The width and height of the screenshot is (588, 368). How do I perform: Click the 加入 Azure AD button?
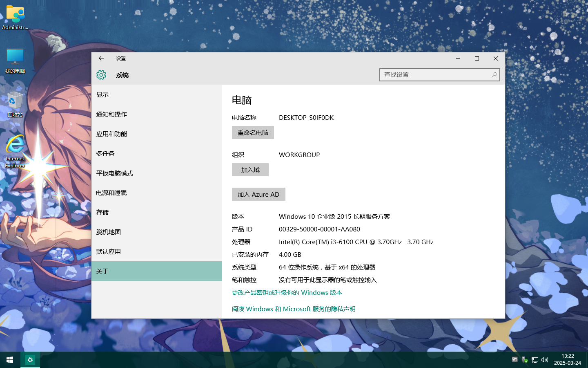point(258,194)
